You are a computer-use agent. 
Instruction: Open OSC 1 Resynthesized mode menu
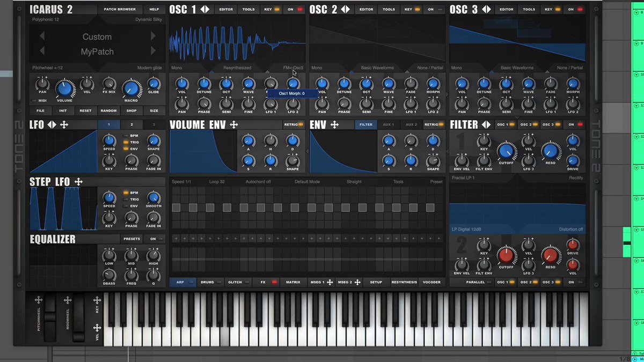[x=237, y=68]
